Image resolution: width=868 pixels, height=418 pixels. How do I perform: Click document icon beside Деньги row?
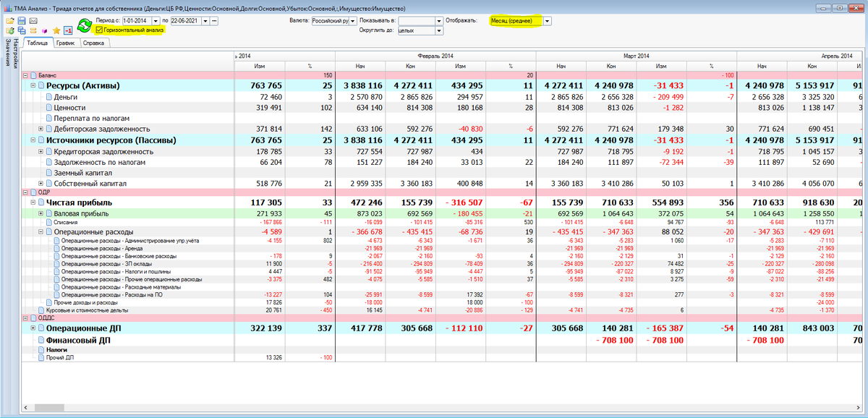pyautogui.click(x=48, y=97)
